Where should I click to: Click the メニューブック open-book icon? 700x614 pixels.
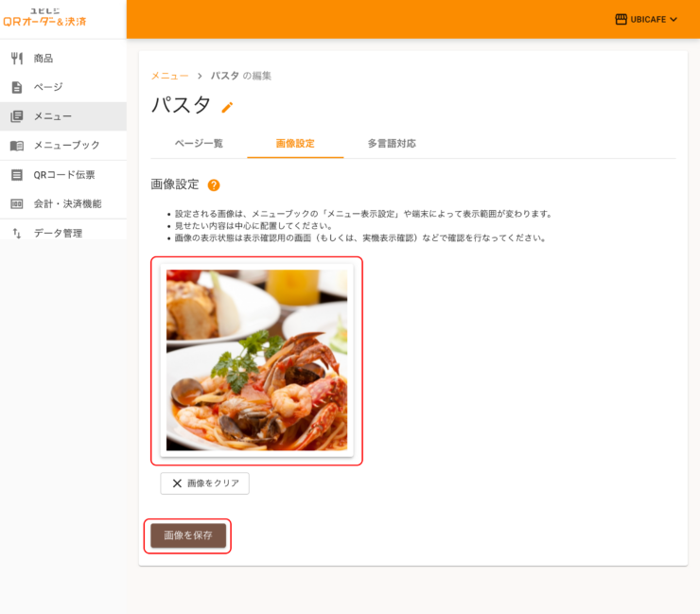tap(17, 146)
